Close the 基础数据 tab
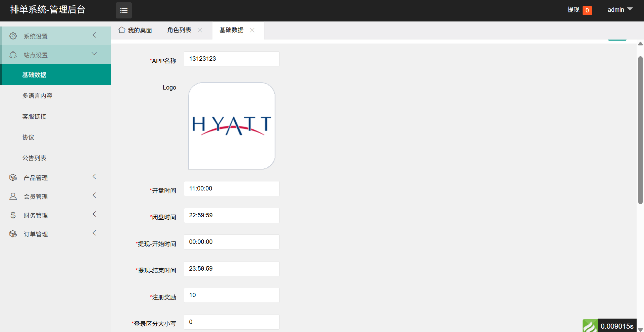The height and width of the screenshot is (332, 644). pyautogui.click(x=252, y=30)
